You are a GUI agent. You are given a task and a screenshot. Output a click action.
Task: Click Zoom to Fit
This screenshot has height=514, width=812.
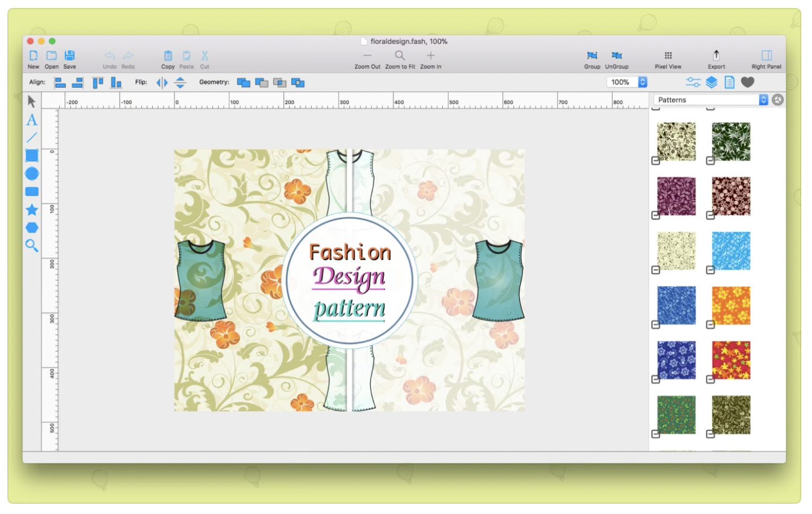[x=400, y=56]
